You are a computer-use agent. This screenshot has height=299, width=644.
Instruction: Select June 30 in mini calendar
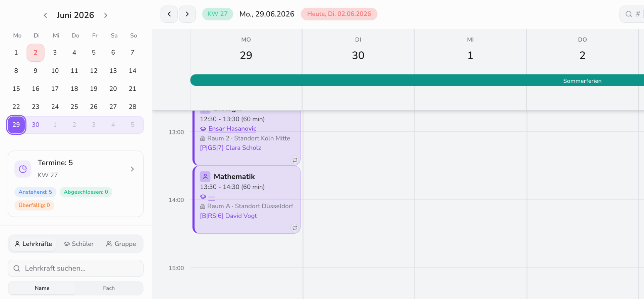pos(36,125)
